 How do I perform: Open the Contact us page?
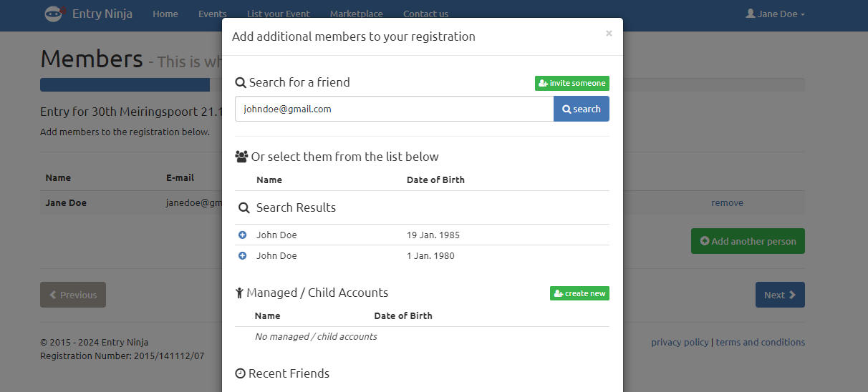pos(425,14)
